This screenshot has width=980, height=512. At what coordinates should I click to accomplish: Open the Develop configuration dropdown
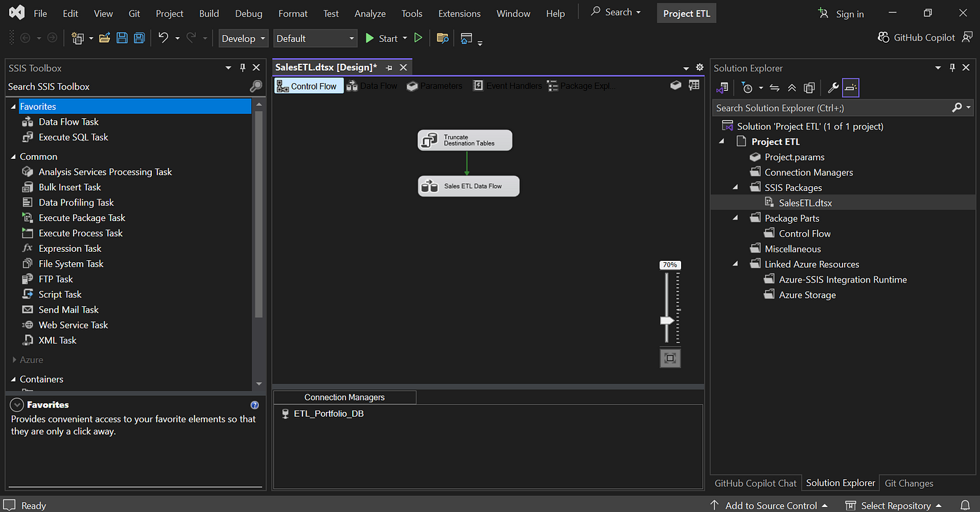(x=244, y=38)
